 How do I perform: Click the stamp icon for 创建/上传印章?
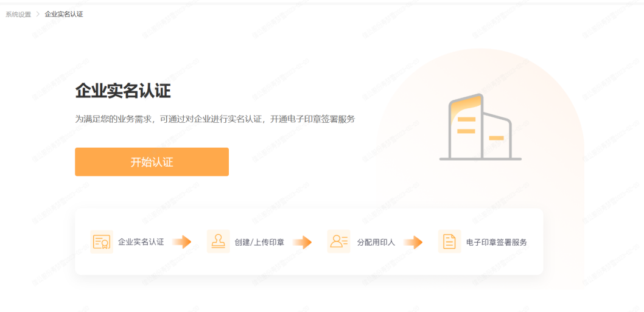click(x=218, y=241)
